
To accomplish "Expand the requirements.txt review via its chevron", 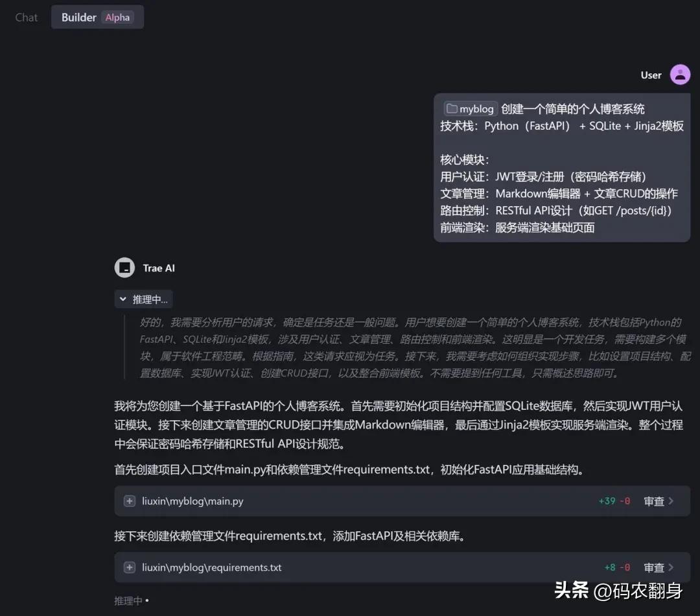I will pos(671,567).
